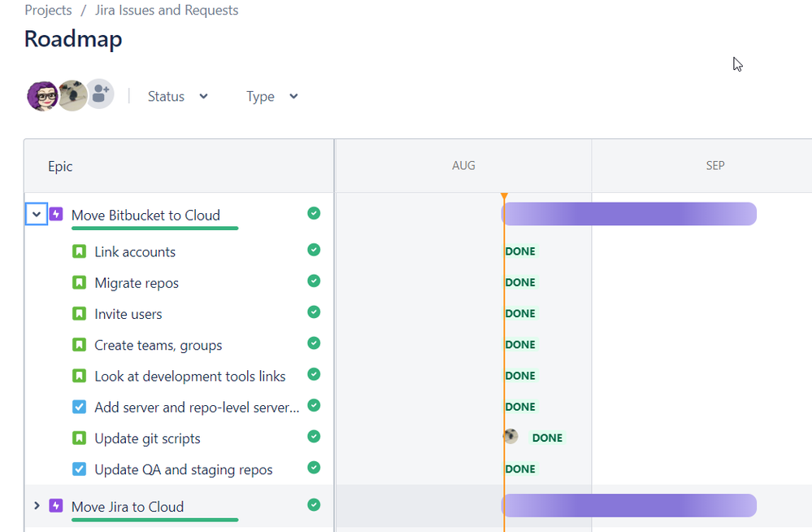Expand the Move Jira to Cloud epic

(36, 505)
